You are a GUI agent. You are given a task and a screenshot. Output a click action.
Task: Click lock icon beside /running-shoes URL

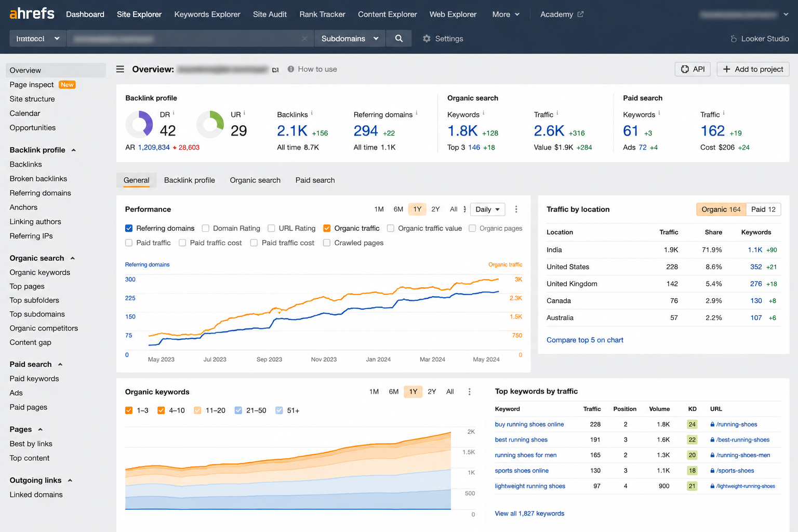tap(712, 424)
